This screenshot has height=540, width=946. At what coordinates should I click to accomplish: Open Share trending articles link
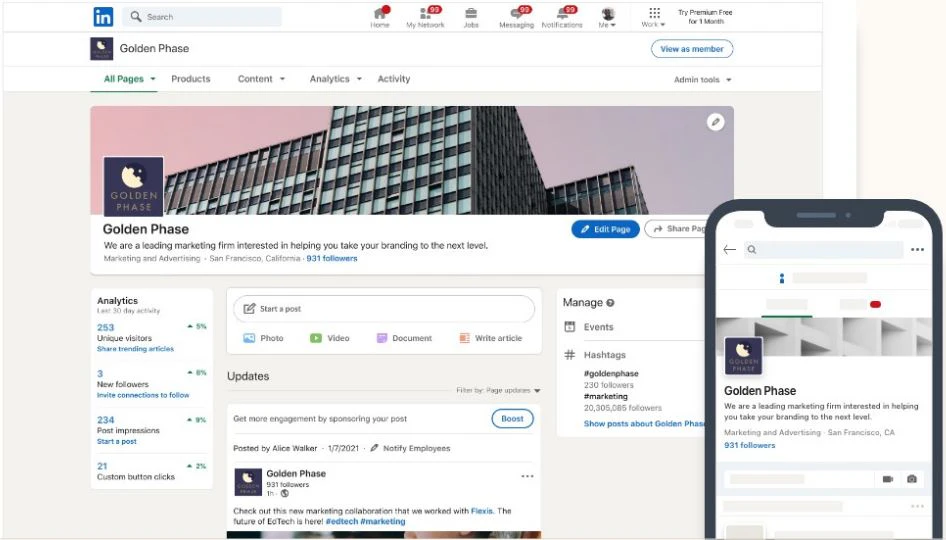tap(135, 349)
